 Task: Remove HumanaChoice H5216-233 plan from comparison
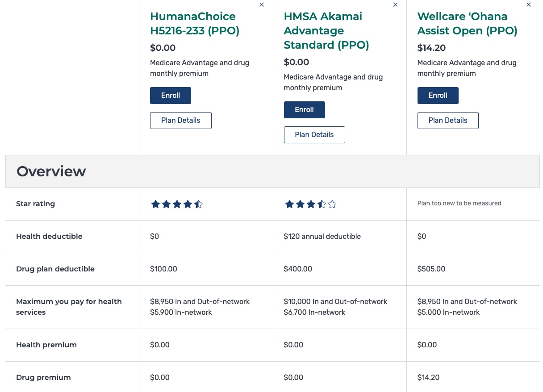pos(262,4)
